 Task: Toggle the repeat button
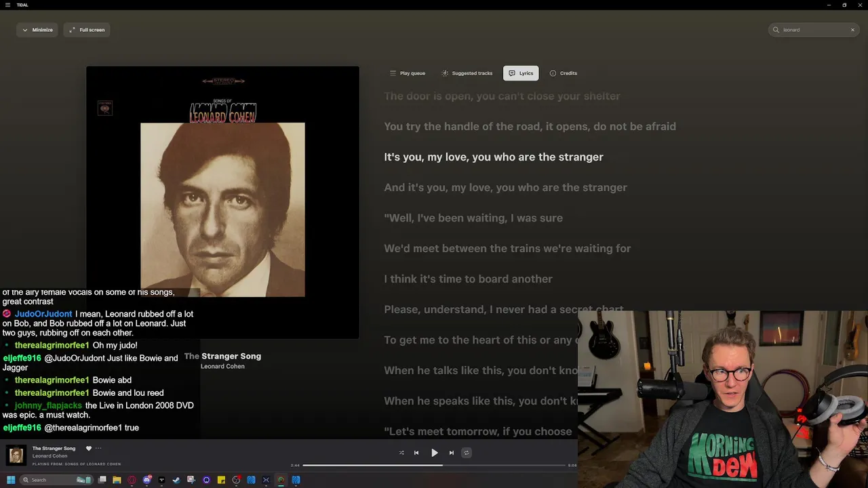pyautogui.click(x=467, y=453)
